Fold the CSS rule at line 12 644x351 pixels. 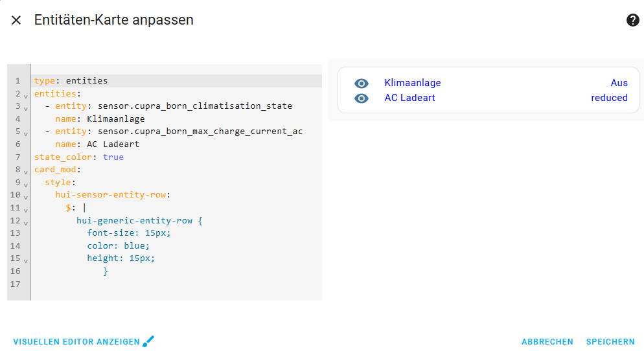25,222
